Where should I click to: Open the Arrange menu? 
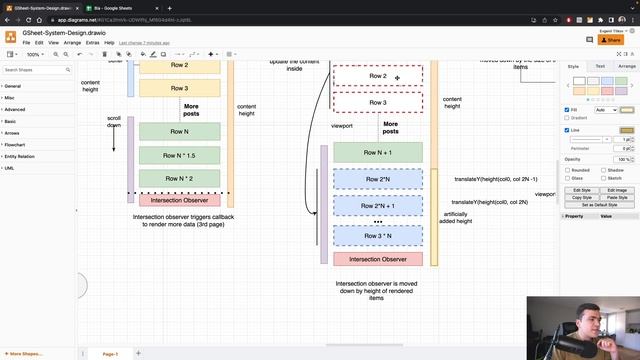[72, 42]
